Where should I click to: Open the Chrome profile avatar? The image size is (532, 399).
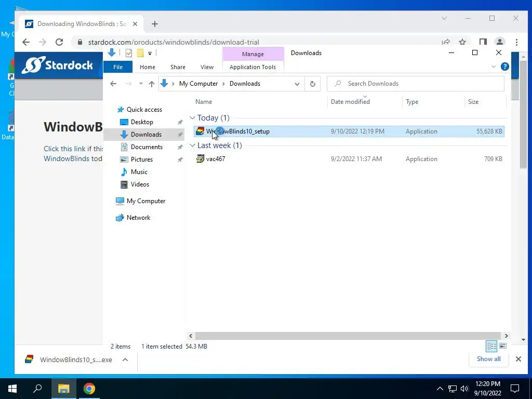(x=499, y=42)
